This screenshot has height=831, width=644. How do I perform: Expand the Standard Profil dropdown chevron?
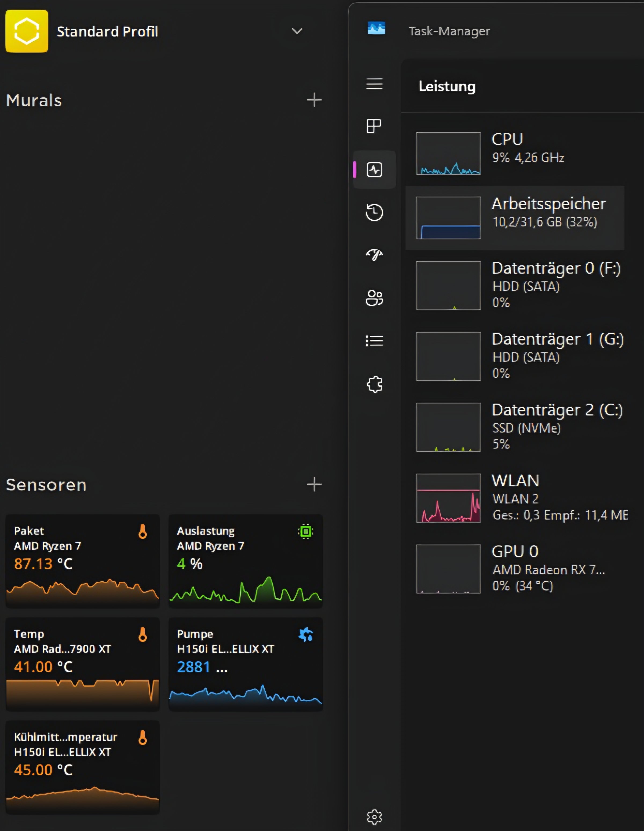point(297,31)
